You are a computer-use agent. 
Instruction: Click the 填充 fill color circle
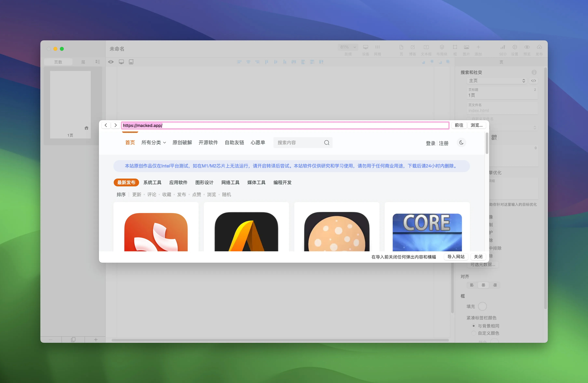[482, 306]
